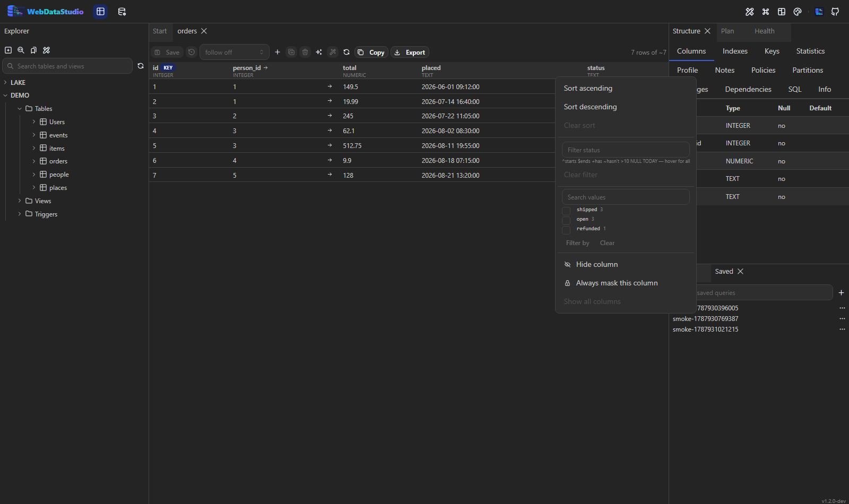
Task: Click the zoom search icon in Explorer
Action: 21,50
